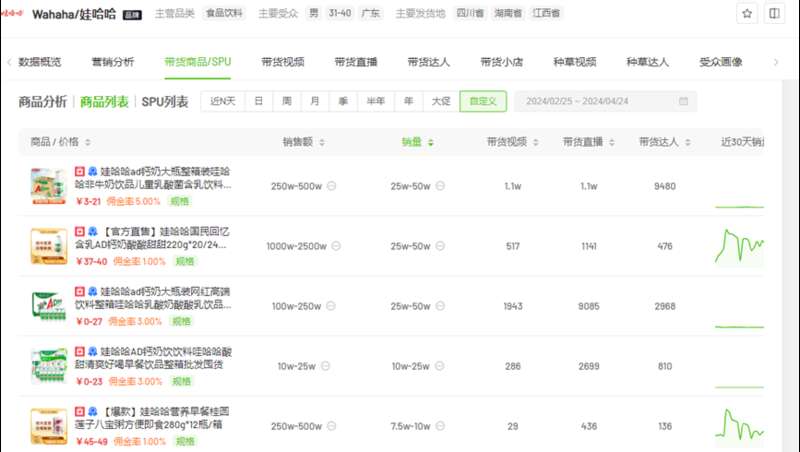Image resolution: width=800 pixels, height=452 pixels.
Task: Sort by 带货达人 column arrows
Action: click(688, 142)
